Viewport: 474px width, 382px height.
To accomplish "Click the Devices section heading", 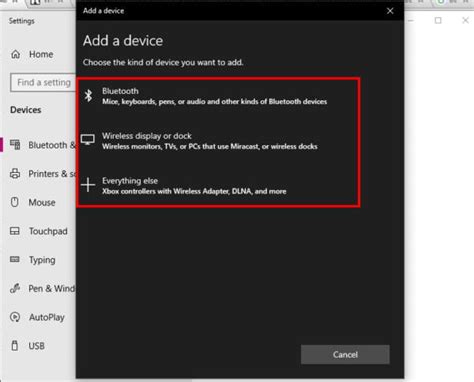I will coord(26,110).
